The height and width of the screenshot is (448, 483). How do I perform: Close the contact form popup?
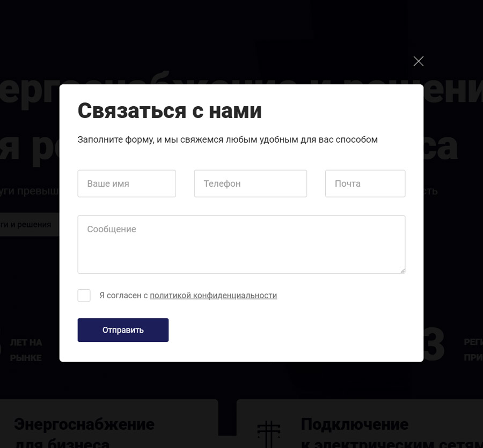click(x=418, y=61)
